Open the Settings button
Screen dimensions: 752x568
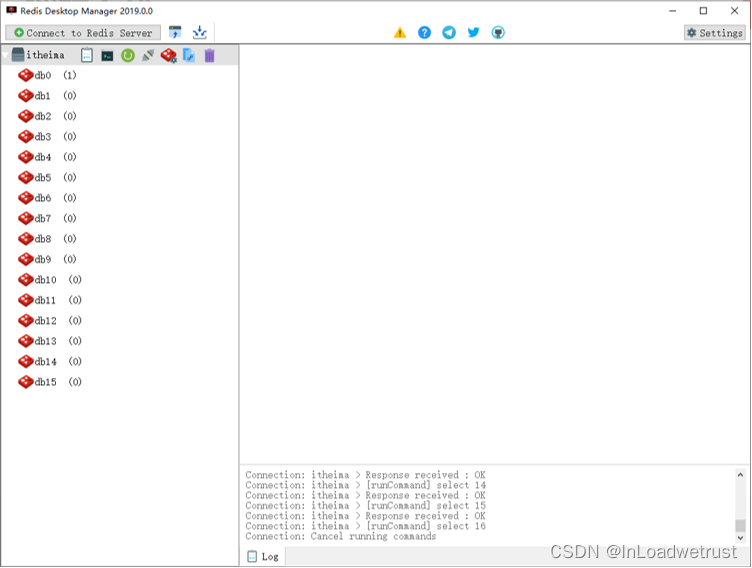(x=715, y=33)
